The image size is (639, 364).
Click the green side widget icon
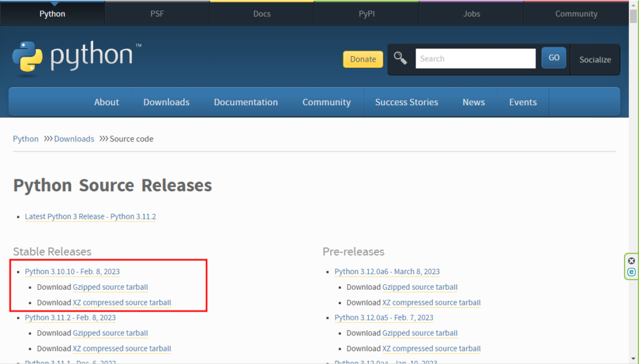pyautogui.click(x=632, y=272)
